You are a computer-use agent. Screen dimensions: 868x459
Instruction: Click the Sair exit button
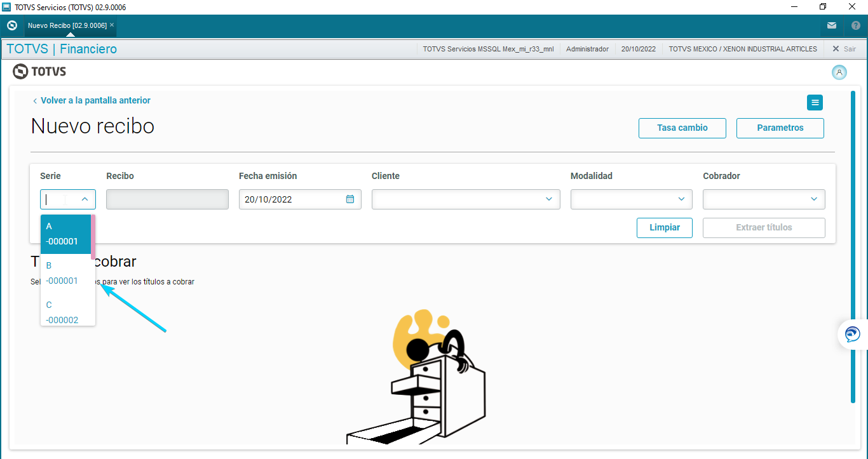[844, 49]
